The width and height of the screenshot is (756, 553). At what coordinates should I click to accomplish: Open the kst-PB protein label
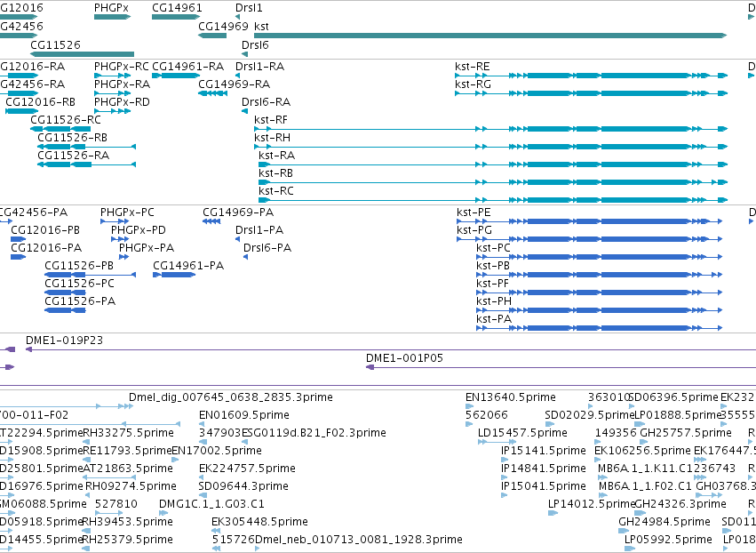[x=493, y=266]
